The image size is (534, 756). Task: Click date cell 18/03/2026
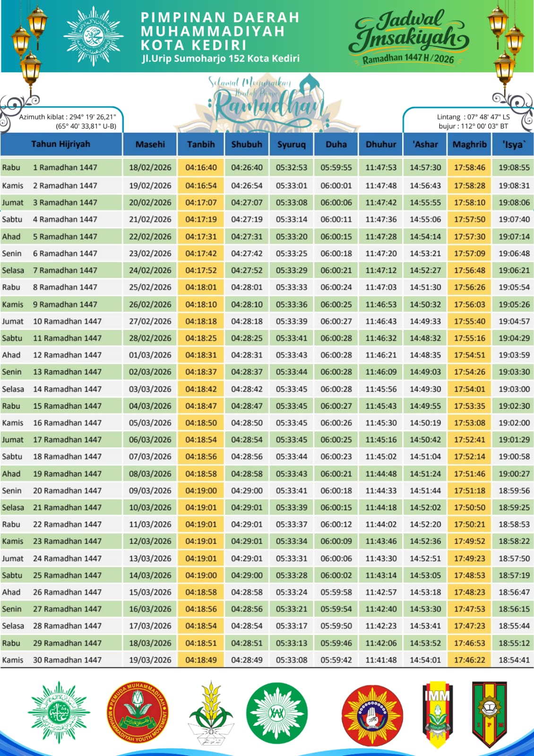pyautogui.click(x=150, y=643)
